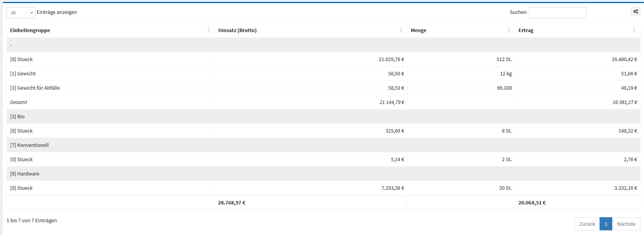Sort by Ertrag column arrows
Viewport: 644px width, 235px height.
pos(634,30)
